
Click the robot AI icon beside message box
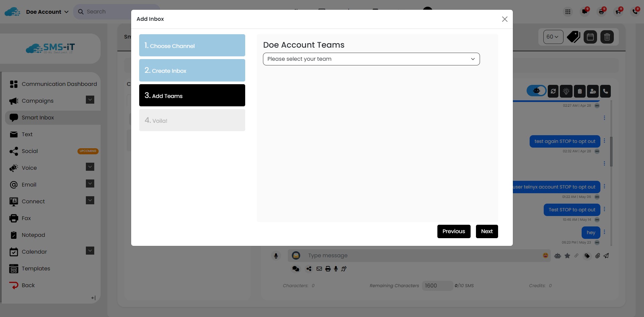557,256
